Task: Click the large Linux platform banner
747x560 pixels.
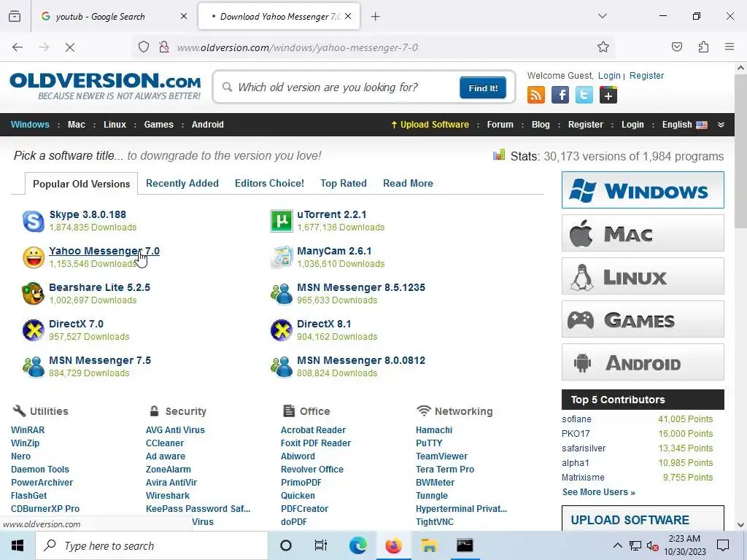Action: [643, 276]
